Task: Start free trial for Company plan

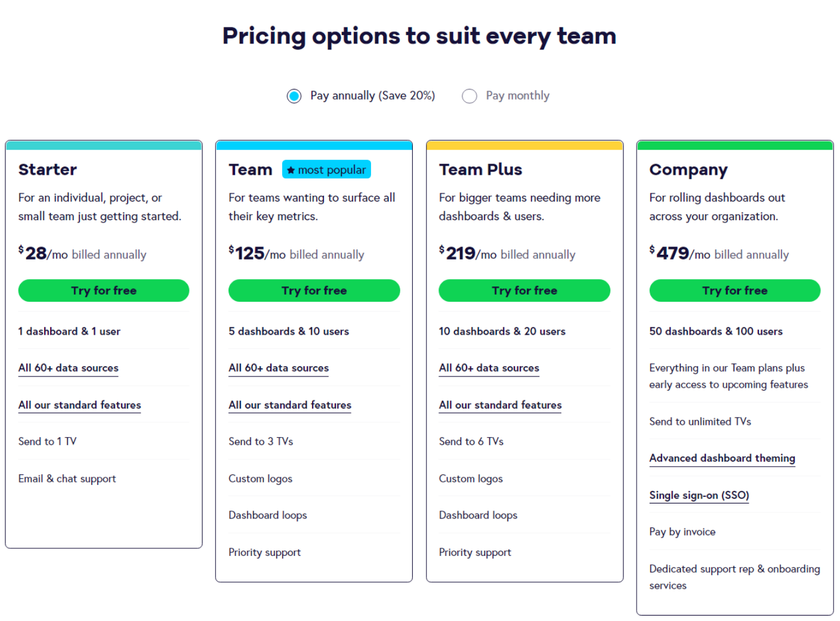Action: tap(734, 291)
